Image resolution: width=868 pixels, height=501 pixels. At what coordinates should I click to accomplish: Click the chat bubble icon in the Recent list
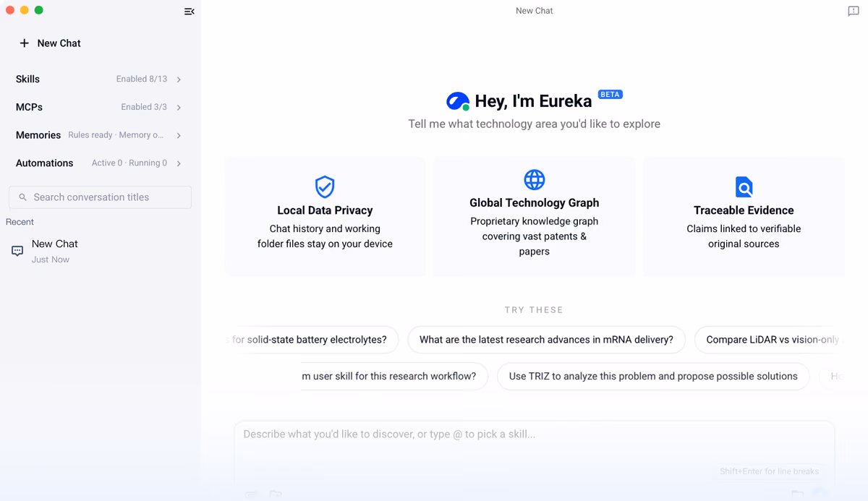click(17, 251)
